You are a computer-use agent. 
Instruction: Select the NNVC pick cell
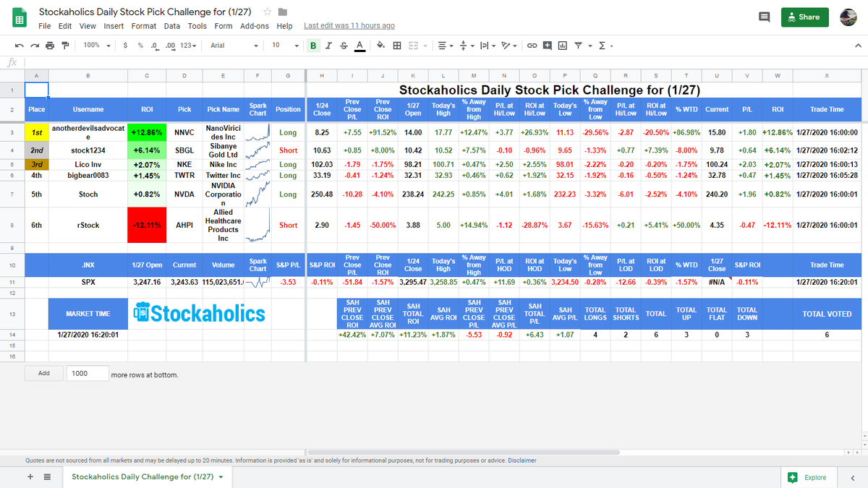(x=184, y=132)
